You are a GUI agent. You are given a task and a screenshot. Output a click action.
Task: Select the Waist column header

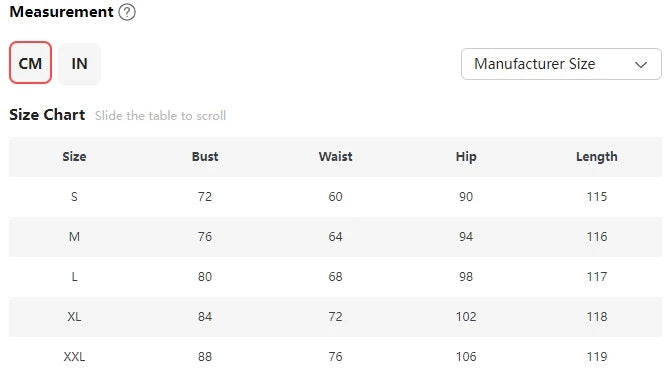pyautogui.click(x=335, y=156)
